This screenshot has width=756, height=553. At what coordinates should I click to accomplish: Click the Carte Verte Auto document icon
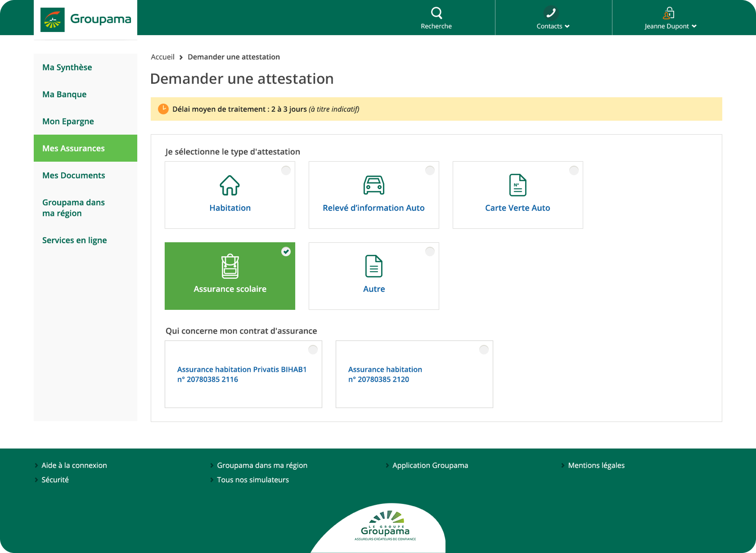pos(517,185)
